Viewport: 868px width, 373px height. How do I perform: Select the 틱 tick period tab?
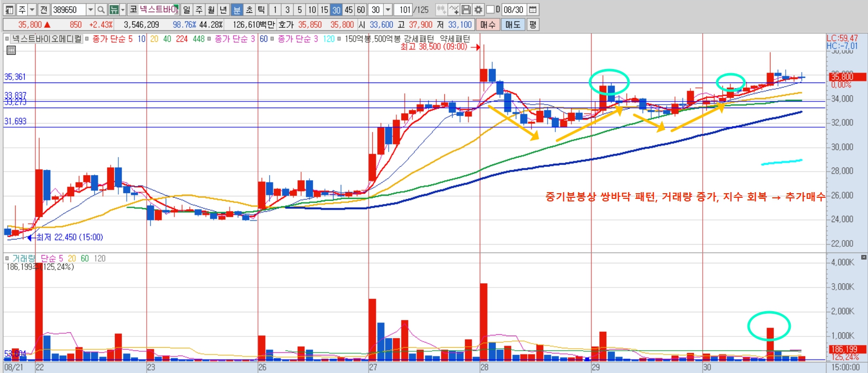262,10
